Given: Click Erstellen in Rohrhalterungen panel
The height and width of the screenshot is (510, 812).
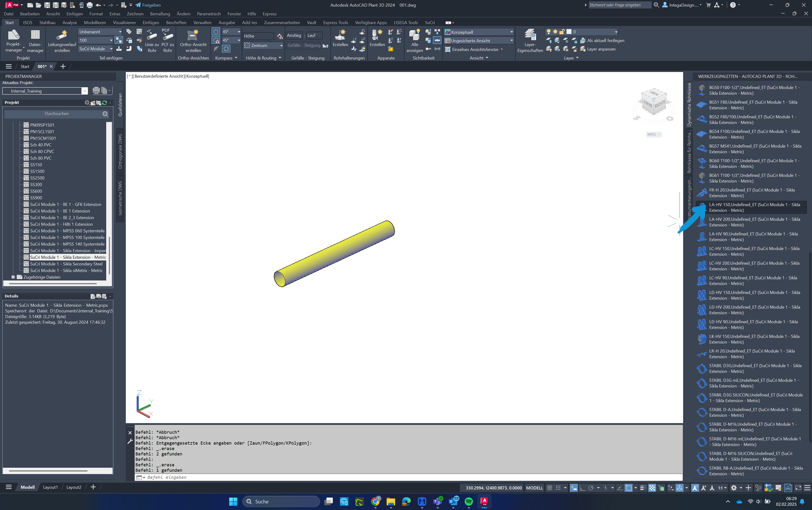Looking at the screenshot, I should click(x=340, y=38).
